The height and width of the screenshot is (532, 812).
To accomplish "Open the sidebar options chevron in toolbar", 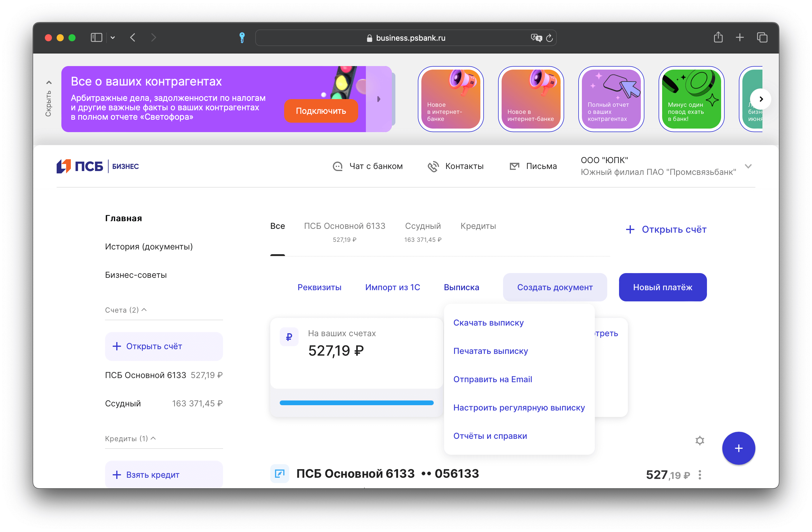I will point(113,38).
